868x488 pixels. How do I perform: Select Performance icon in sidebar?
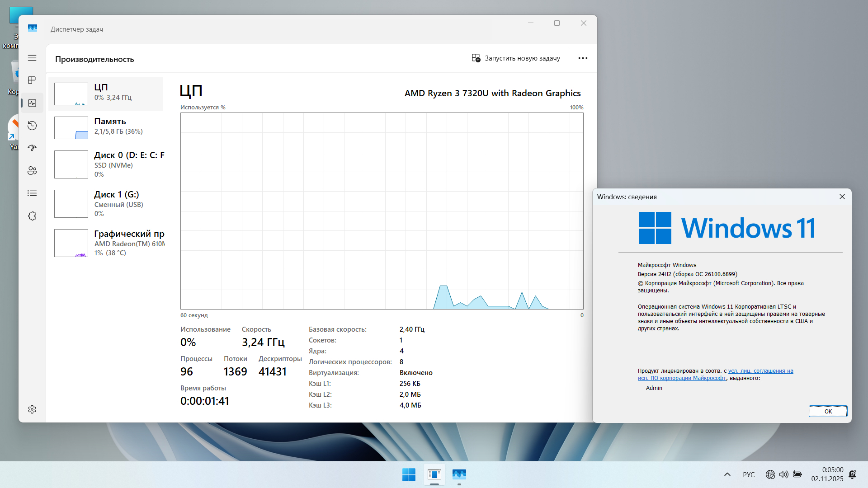(x=32, y=103)
